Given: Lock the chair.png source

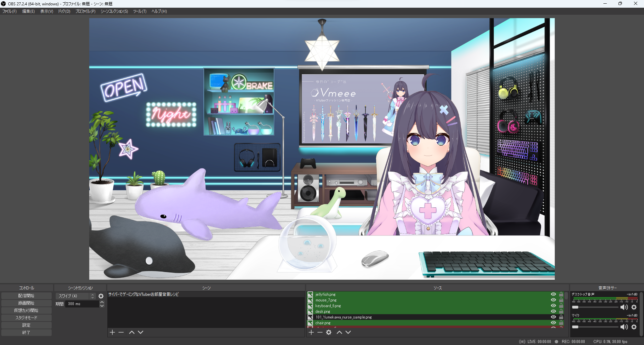Looking at the screenshot, I should 561,323.
